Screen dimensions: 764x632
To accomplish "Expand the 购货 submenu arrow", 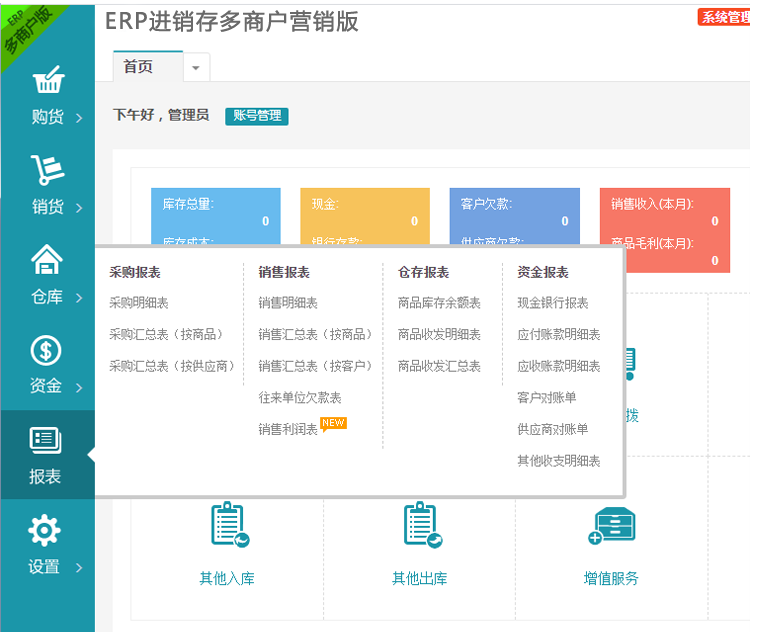I will point(79,118).
